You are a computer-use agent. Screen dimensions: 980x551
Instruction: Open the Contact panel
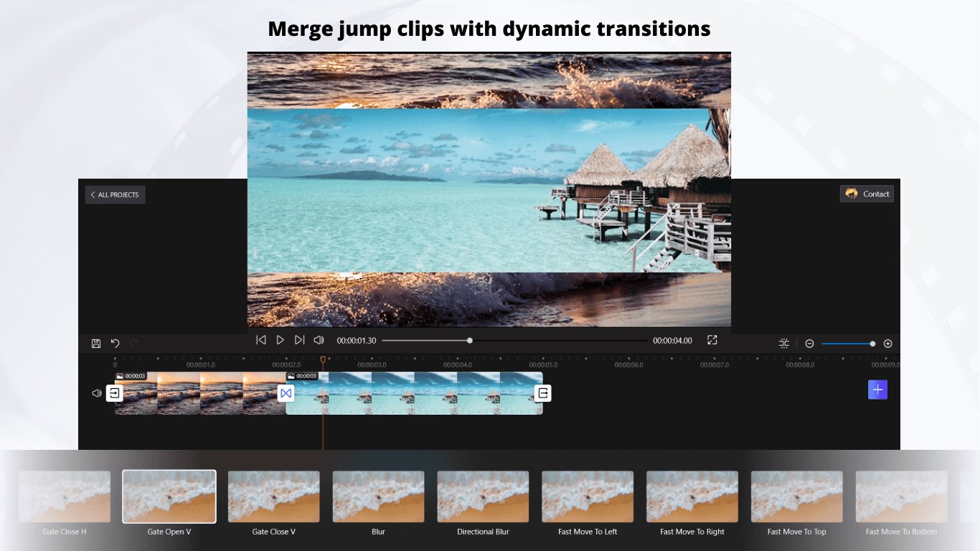pos(867,193)
